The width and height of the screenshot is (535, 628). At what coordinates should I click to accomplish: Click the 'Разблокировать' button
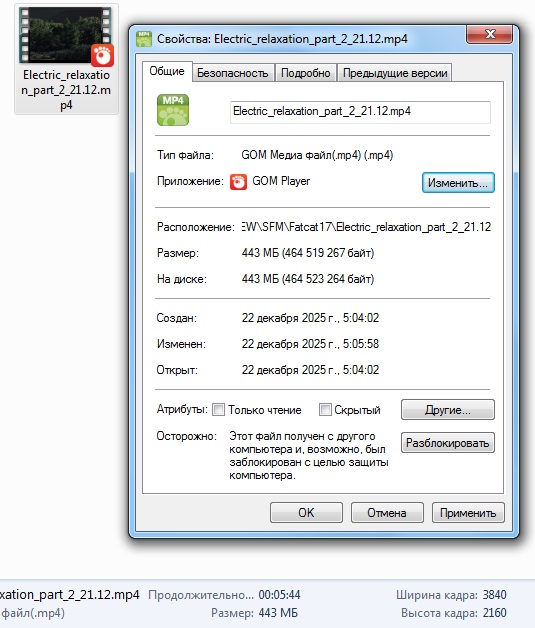448,443
